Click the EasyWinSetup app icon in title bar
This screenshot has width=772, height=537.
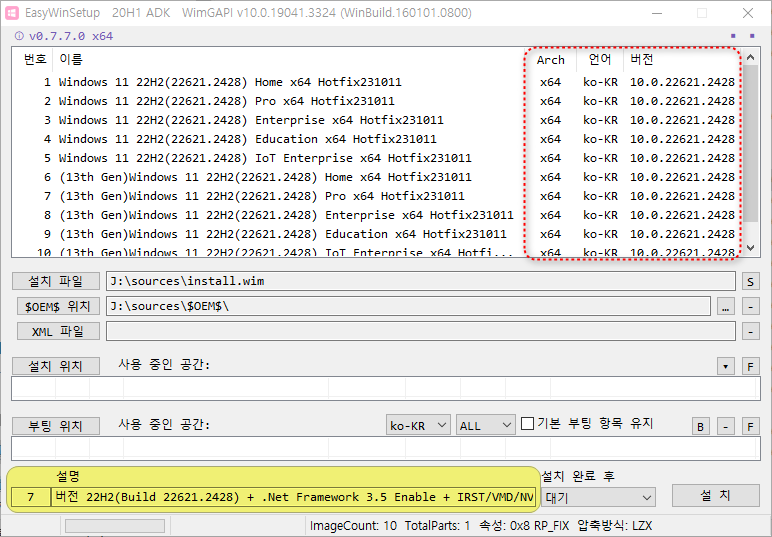11,13
